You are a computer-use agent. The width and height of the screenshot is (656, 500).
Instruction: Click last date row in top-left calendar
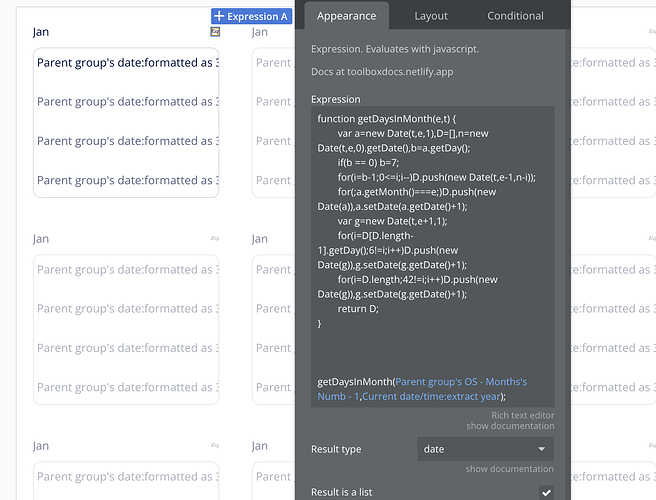tap(127, 180)
